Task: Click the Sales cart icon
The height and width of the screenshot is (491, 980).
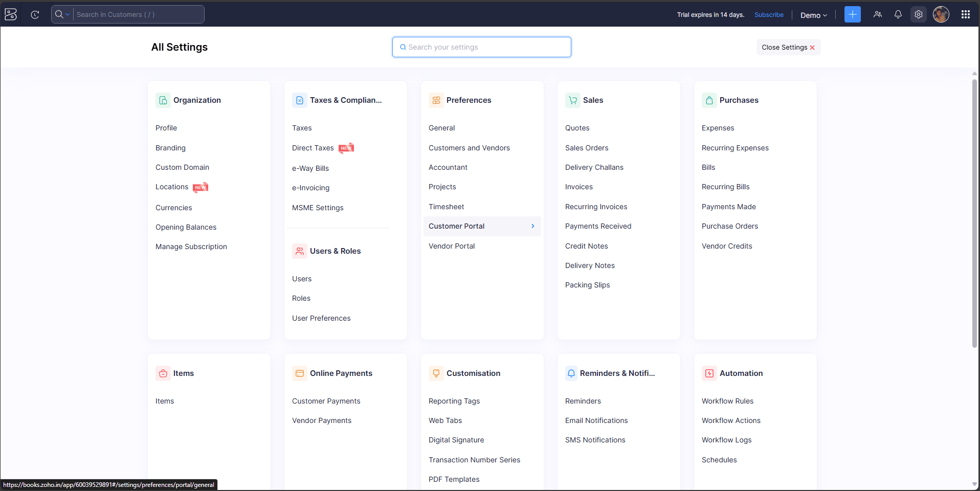Action: pyautogui.click(x=573, y=100)
